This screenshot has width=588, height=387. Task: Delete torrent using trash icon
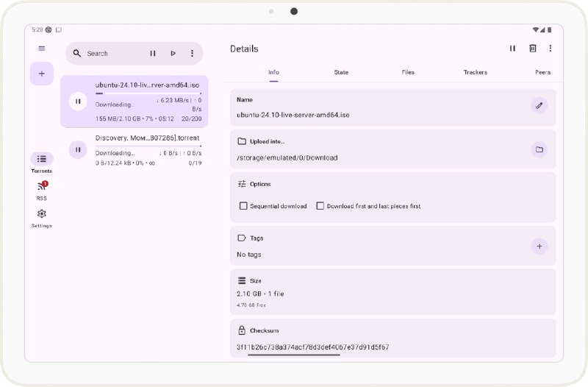533,49
